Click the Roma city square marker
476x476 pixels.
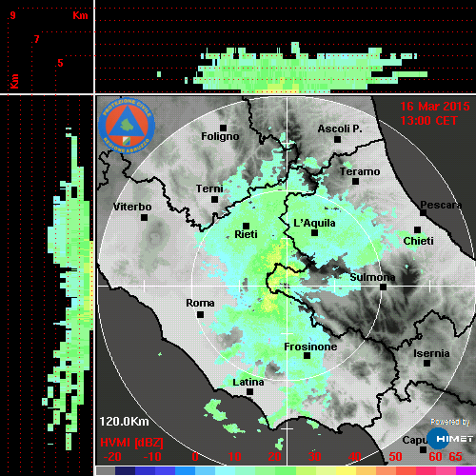200,315
